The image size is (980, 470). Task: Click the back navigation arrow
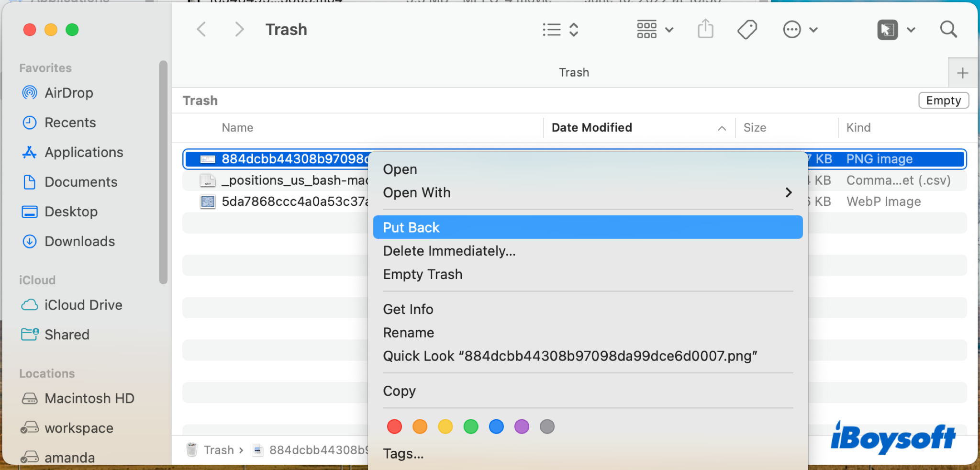point(201,30)
